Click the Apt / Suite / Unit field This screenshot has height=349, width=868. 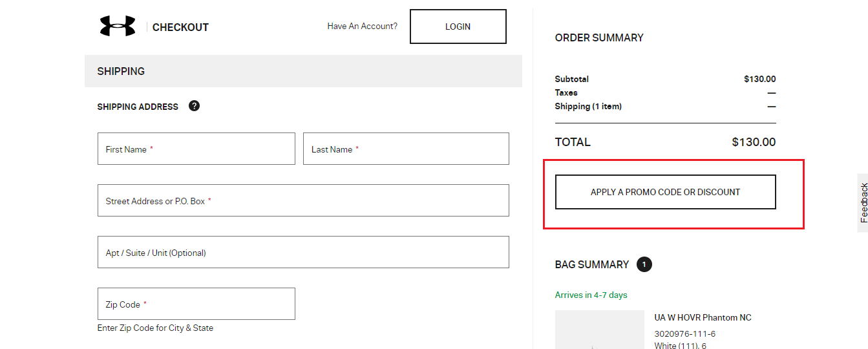(x=303, y=252)
